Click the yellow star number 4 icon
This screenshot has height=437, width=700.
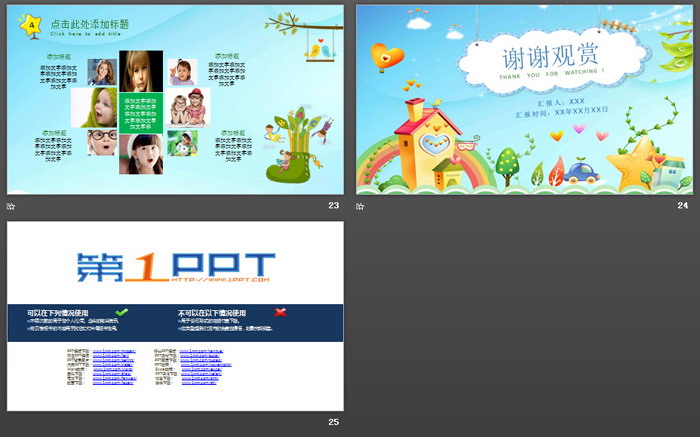(x=31, y=26)
